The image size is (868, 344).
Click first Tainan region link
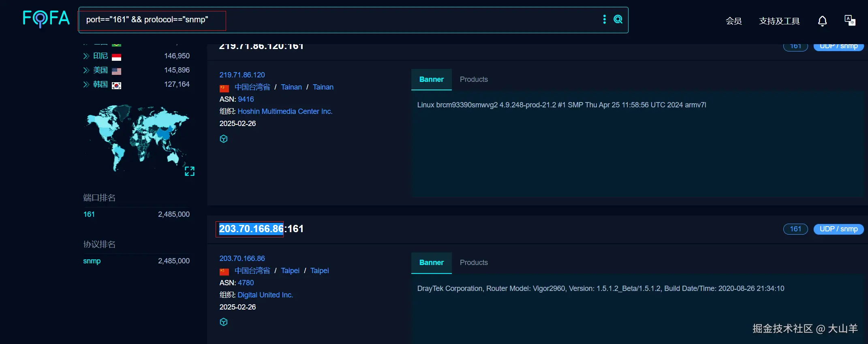291,87
